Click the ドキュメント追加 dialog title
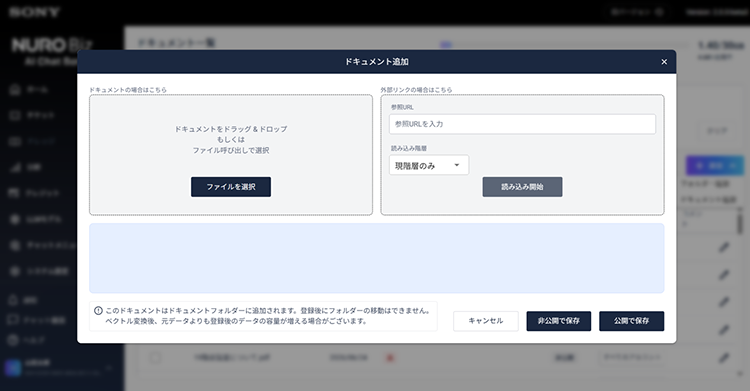This screenshot has width=750, height=391. pyautogui.click(x=376, y=62)
